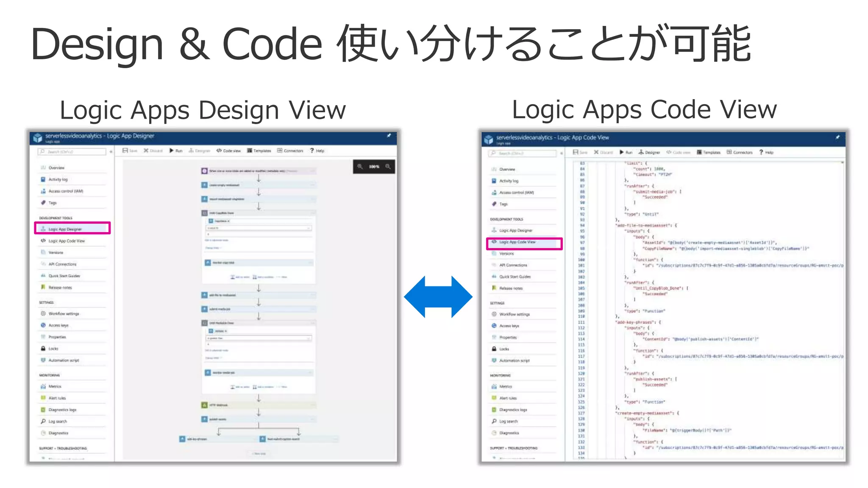Zoom out using the right magnifier of the 100% control

click(388, 167)
